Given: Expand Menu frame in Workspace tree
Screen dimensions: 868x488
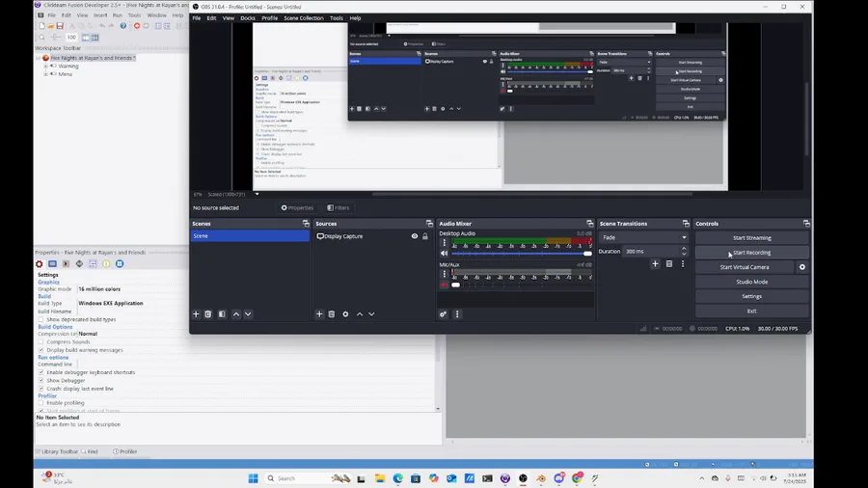Looking at the screenshot, I should click(x=46, y=74).
